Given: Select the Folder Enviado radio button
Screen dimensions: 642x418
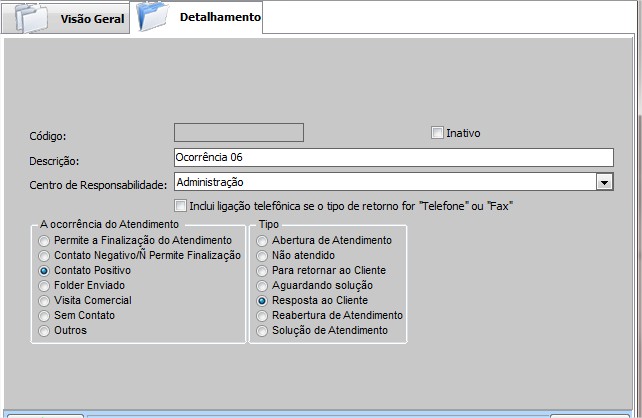Looking at the screenshot, I should pos(44,286).
